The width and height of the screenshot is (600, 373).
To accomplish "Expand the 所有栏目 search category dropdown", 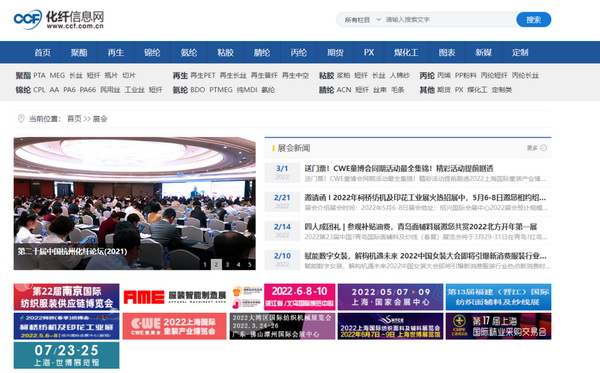I will 362,20.
